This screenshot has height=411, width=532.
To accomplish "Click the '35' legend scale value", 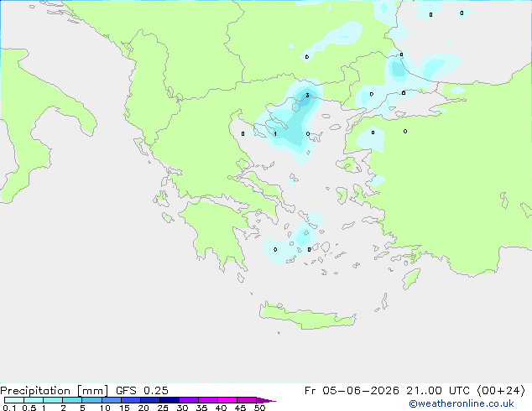I will pyautogui.click(x=201, y=408).
